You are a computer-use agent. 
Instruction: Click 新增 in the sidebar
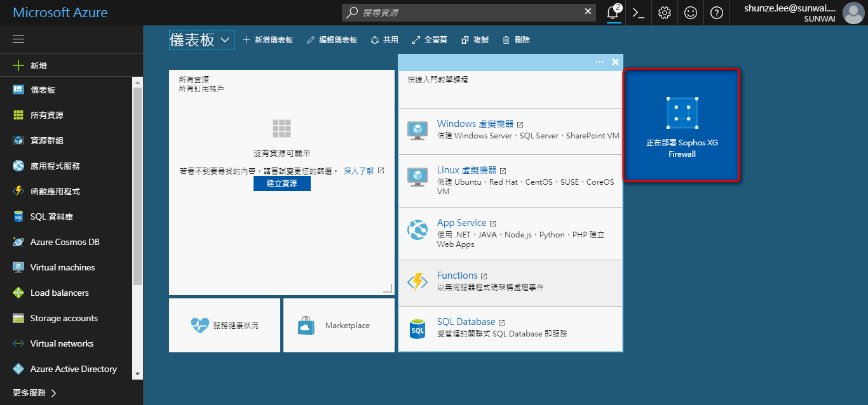point(71,66)
